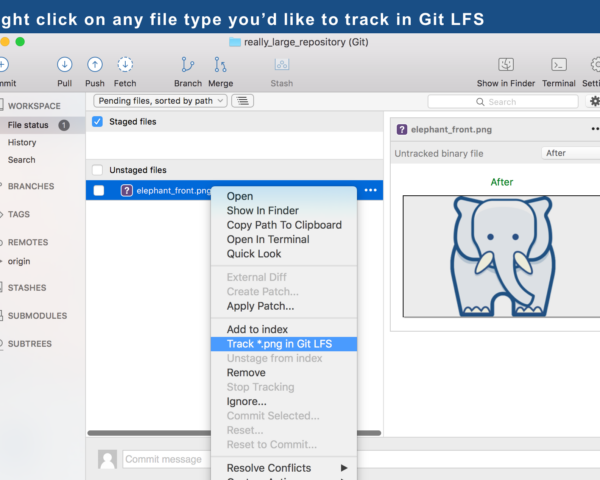Click the horizontal scrollbar under file list
600x480 pixels.
click(x=150, y=433)
